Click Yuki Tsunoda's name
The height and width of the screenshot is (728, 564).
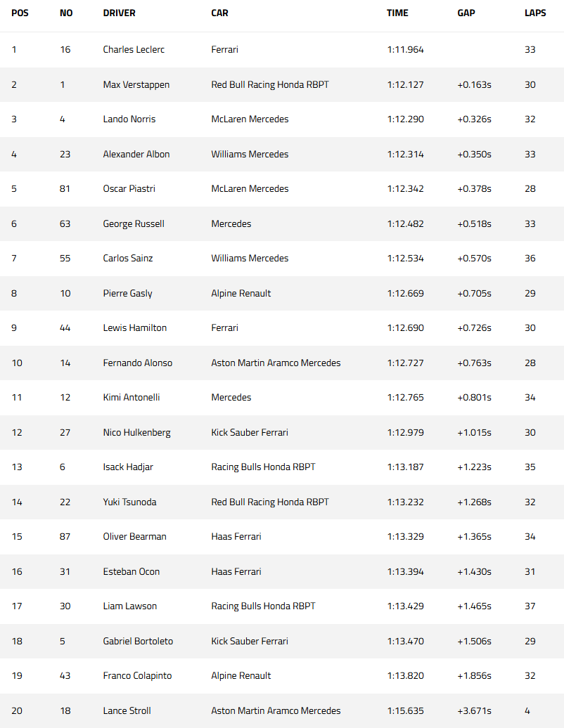pos(129,502)
